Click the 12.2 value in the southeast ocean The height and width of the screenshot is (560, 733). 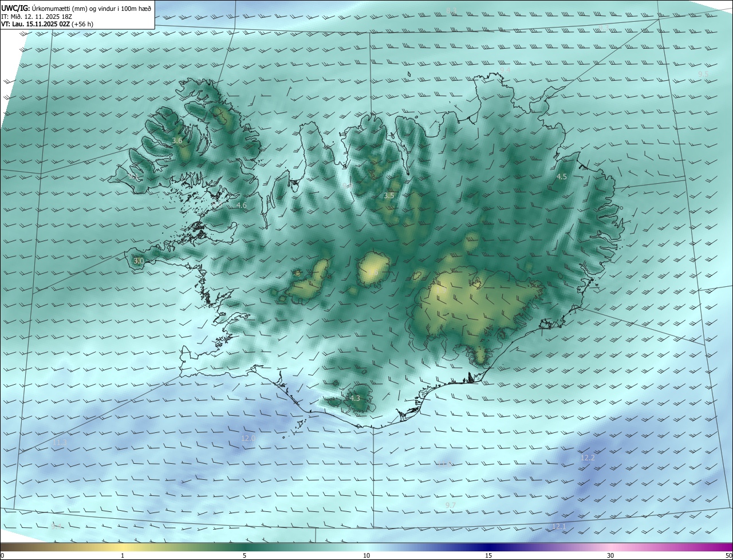588,458
